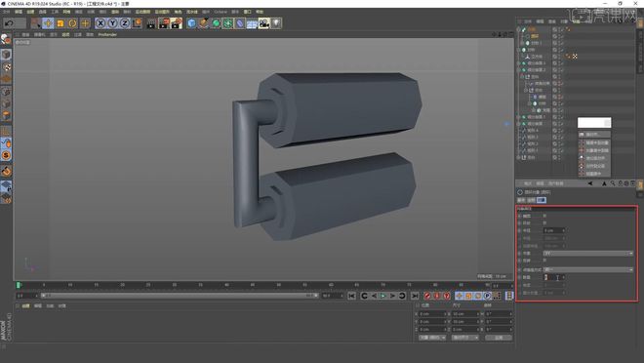Toggle the Reverse checkbox in object properties
The image size is (644, 363).
pos(544,261)
